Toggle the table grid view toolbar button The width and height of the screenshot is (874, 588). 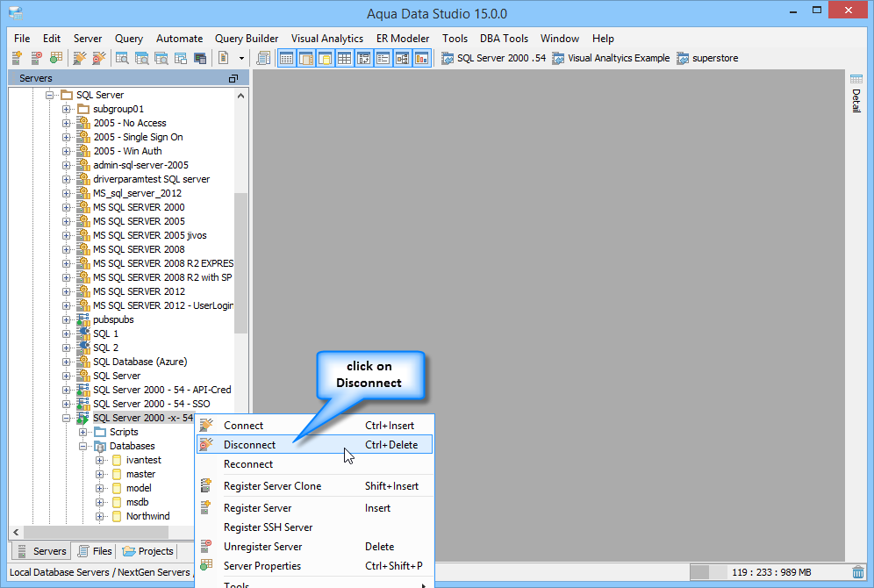tap(286, 57)
